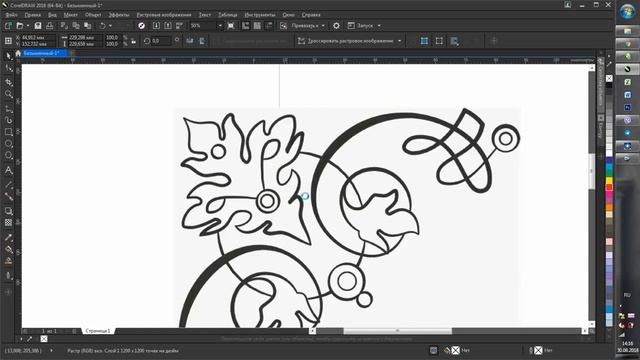
Task: Pick the yellow swatch in color palette
Action: 609,180
